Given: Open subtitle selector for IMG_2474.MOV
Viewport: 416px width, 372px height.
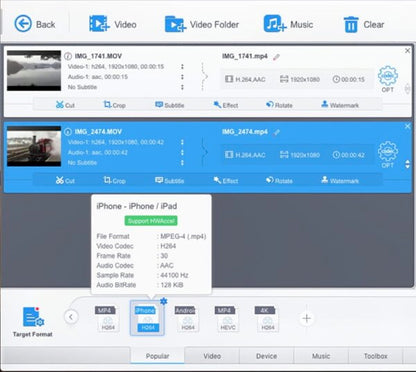Looking at the screenshot, I should (x=182, y=163).
